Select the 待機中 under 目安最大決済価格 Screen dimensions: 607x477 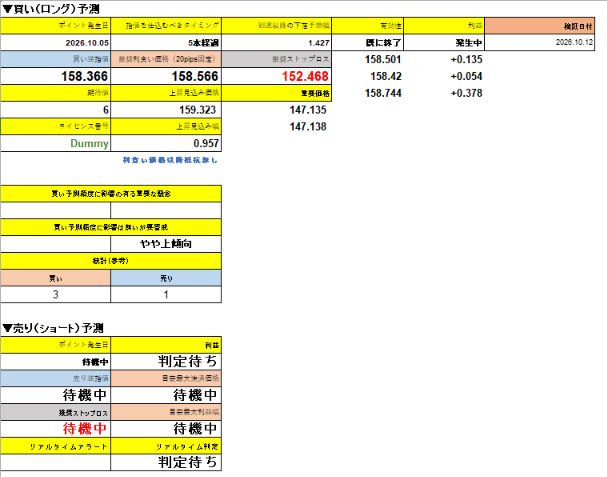(166, 395)
